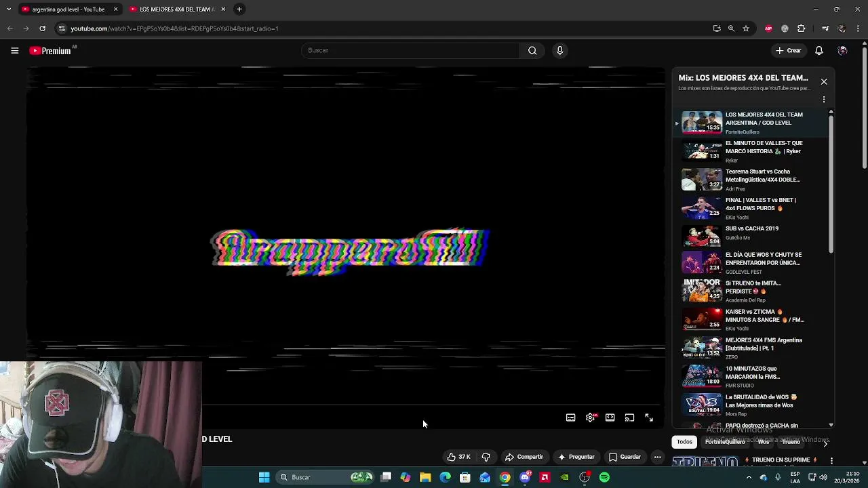
Task: Cast the video to a TV
Action: [629, 418]
